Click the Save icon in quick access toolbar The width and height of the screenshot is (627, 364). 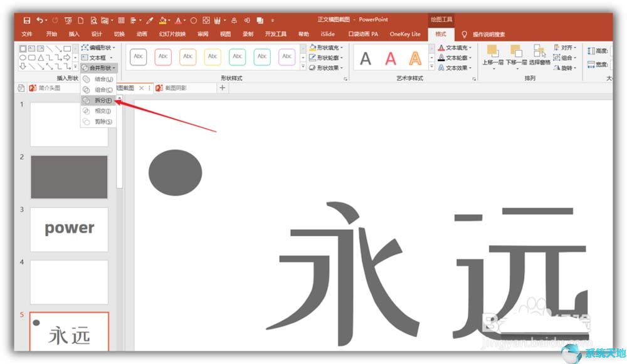[27, 20]
